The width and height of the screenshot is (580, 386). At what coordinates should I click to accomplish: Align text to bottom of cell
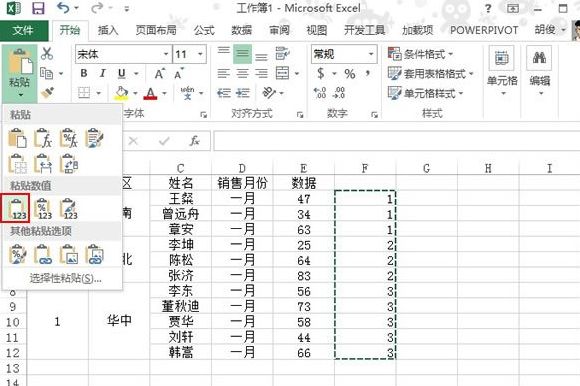[261, 56]
